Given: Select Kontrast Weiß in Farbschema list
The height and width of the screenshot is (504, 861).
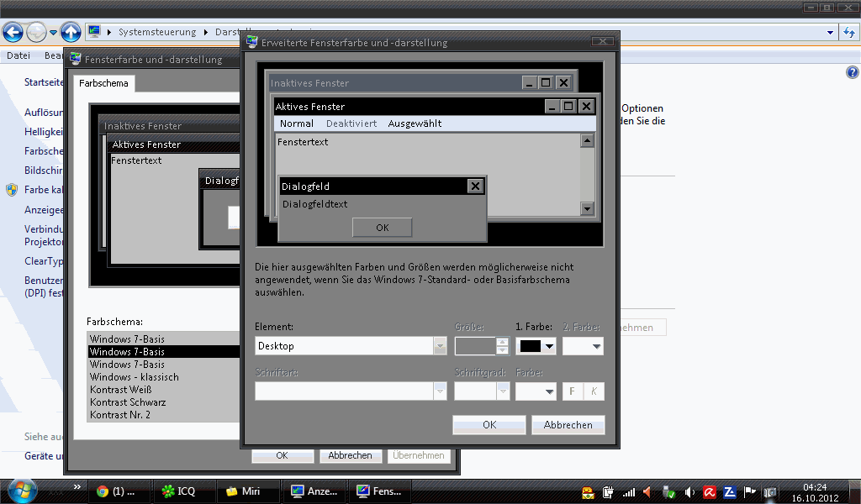Looking at the screenshot, I should (120, 390).
